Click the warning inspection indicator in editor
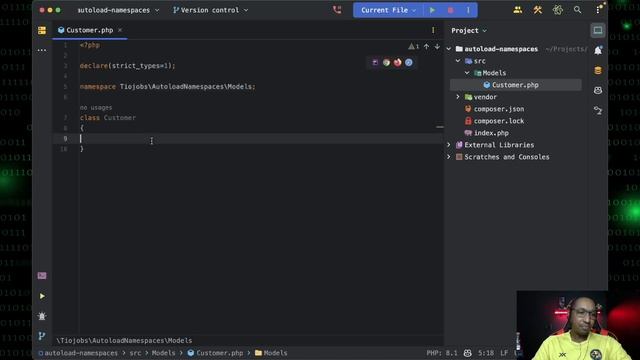This screenshot has height=360, width=640. (413, 47)
